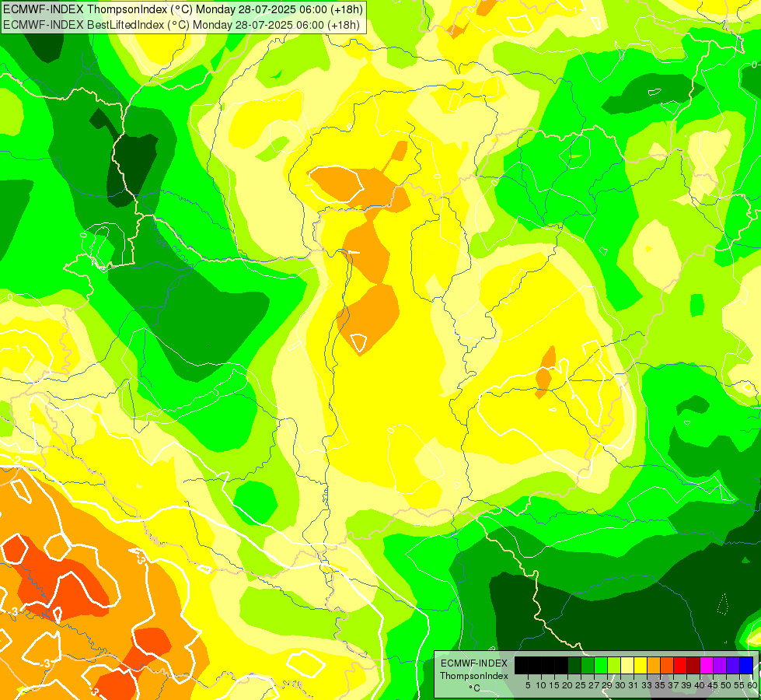Click the ECMWF-INDEX label in the legend

(474, 663)
